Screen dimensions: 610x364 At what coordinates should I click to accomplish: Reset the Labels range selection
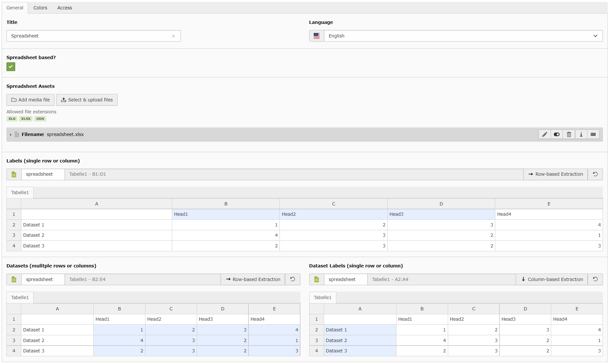[595, 174]
